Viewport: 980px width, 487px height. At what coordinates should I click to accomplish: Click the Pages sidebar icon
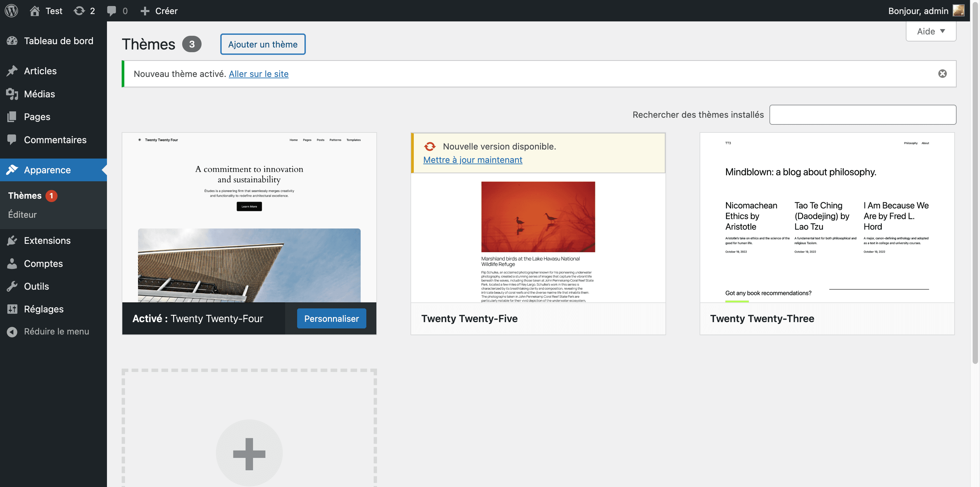[x=12, y=116]
